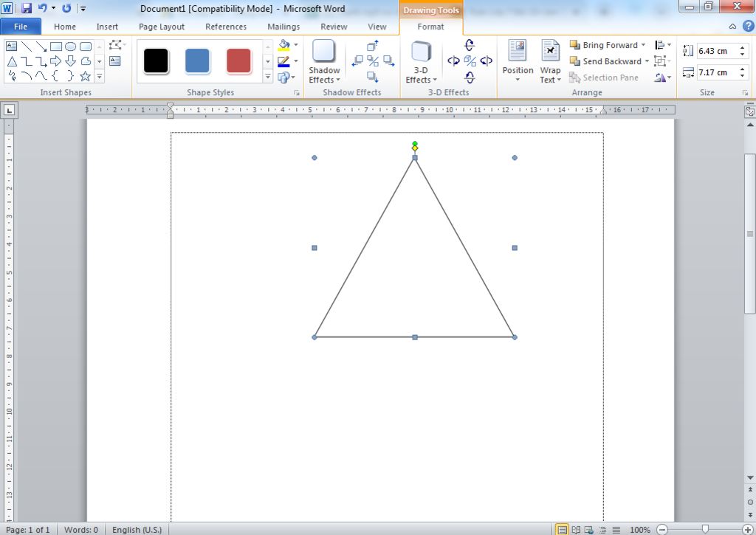Viewport: 756px width, 535px height.
Task: Switch to the Review tab
Action: [x=334, y=27]
